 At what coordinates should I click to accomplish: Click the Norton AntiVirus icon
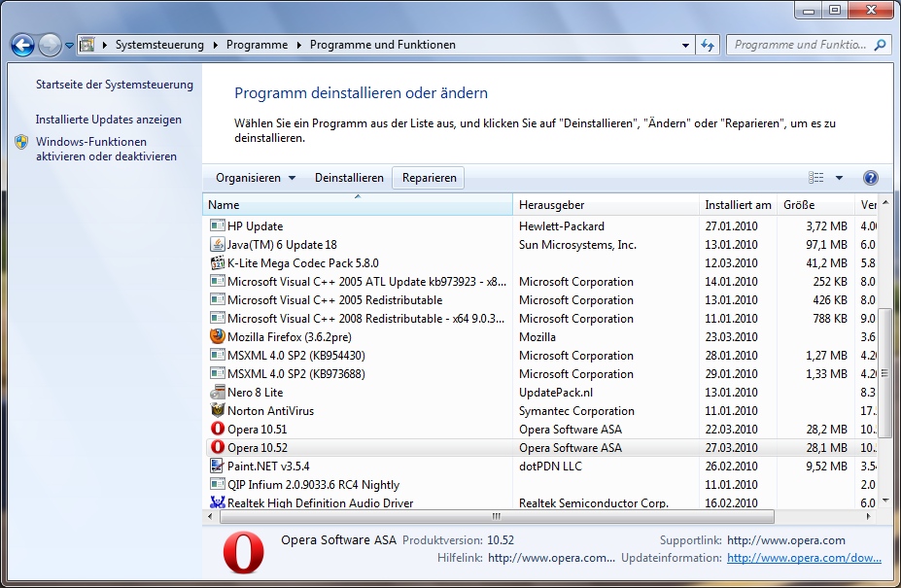(217, 410)
